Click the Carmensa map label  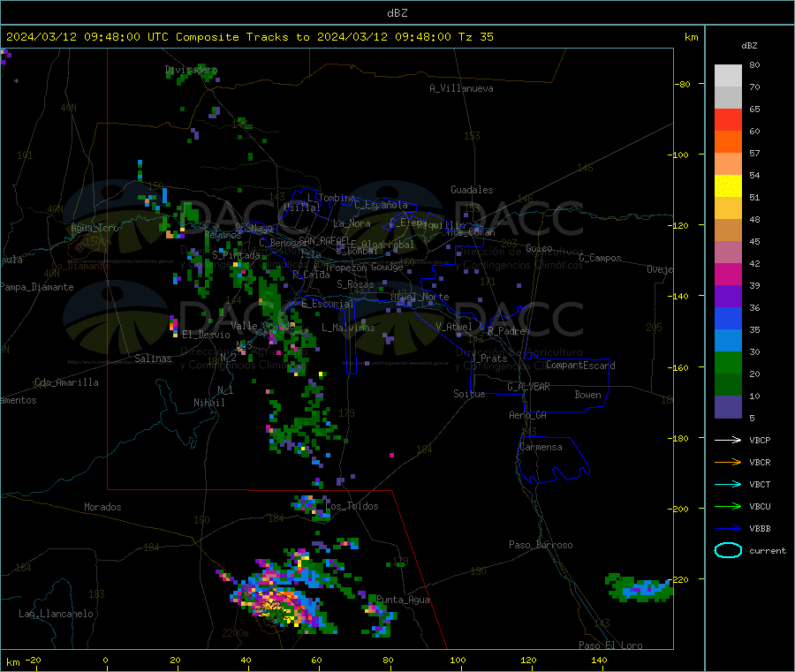click(x=541, y=447)
